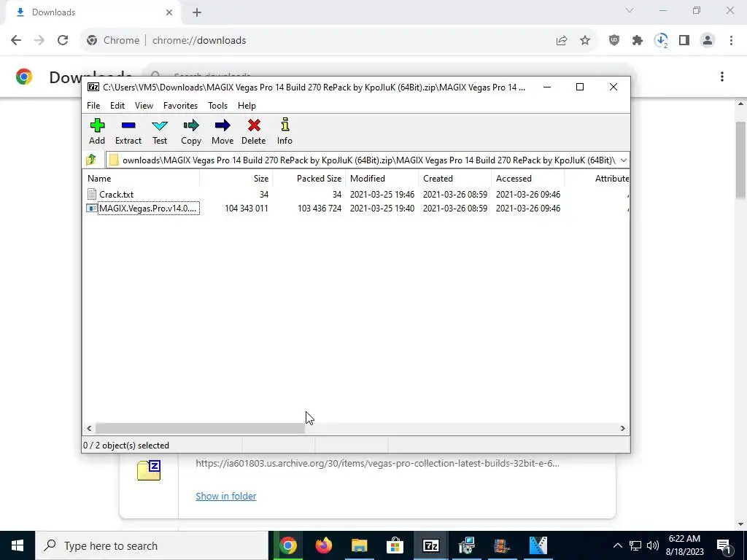Open Chrome's tab search chevron
This screenshot has width=747, height=560.
(630, 10)
